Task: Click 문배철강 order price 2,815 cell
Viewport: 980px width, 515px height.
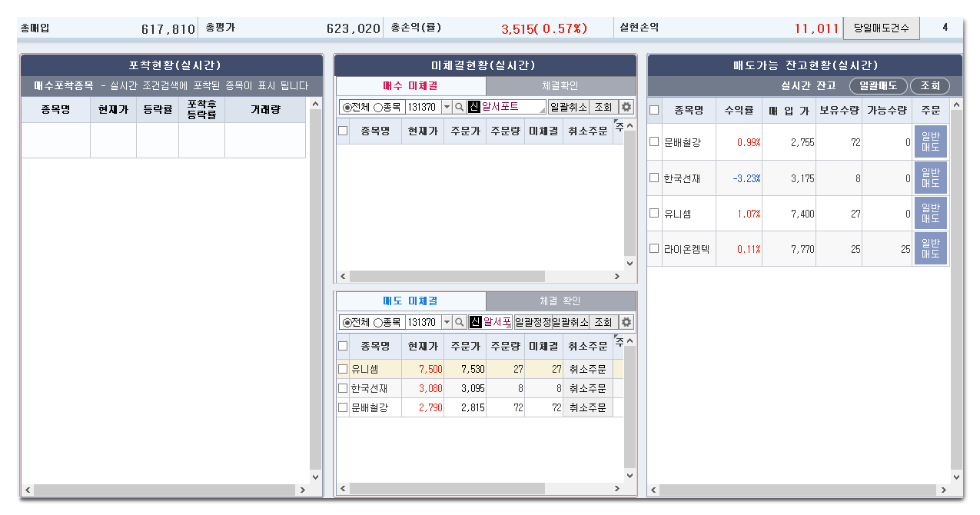Action: [465, 407]
